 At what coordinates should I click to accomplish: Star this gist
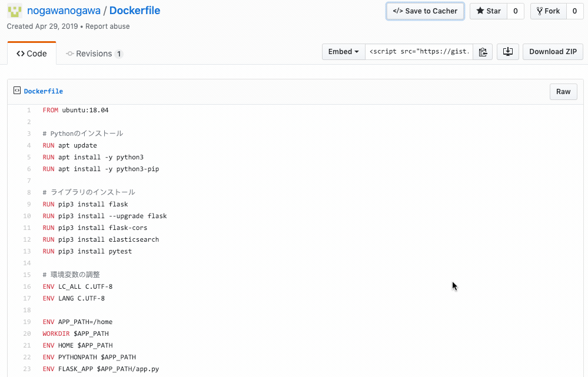(x=489, y=11)
